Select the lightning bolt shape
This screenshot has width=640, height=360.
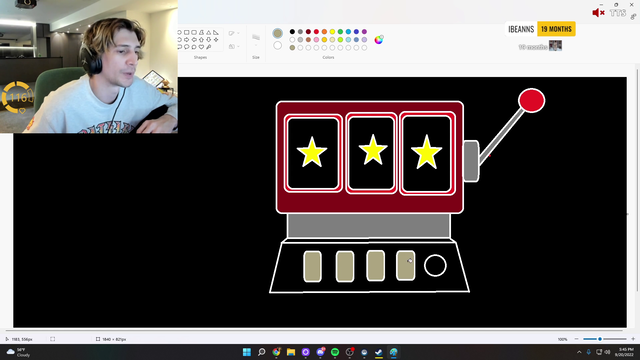[x=209, y=47]
